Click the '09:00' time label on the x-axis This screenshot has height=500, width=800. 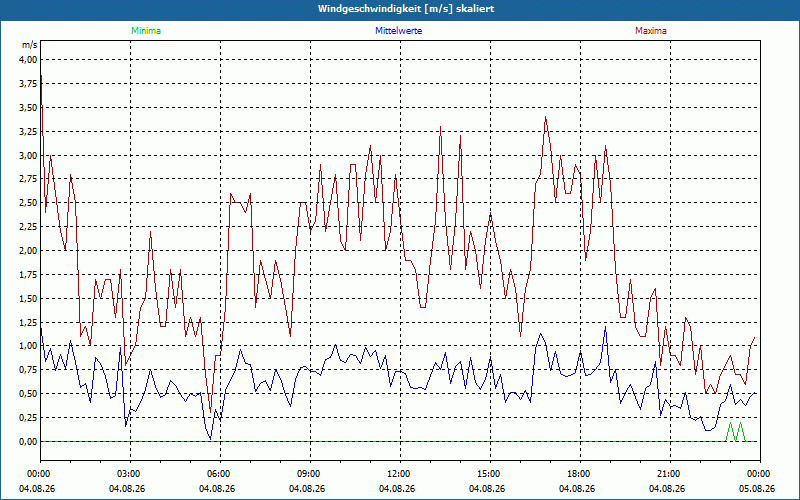click(310, 474)
